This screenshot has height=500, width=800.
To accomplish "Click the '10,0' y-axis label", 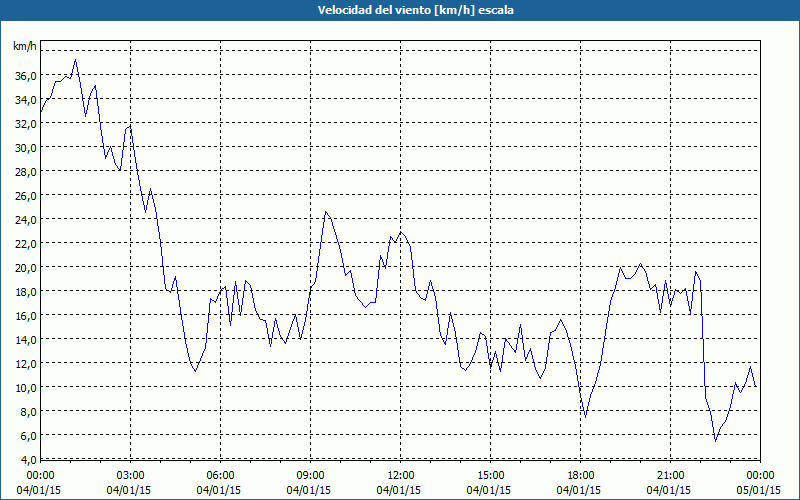I will pos(27,387).
